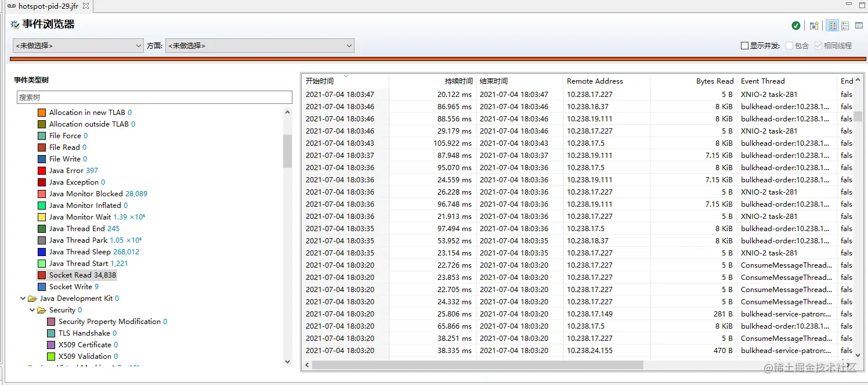Sort by Bytes Read column header

(x=694, y=81)
